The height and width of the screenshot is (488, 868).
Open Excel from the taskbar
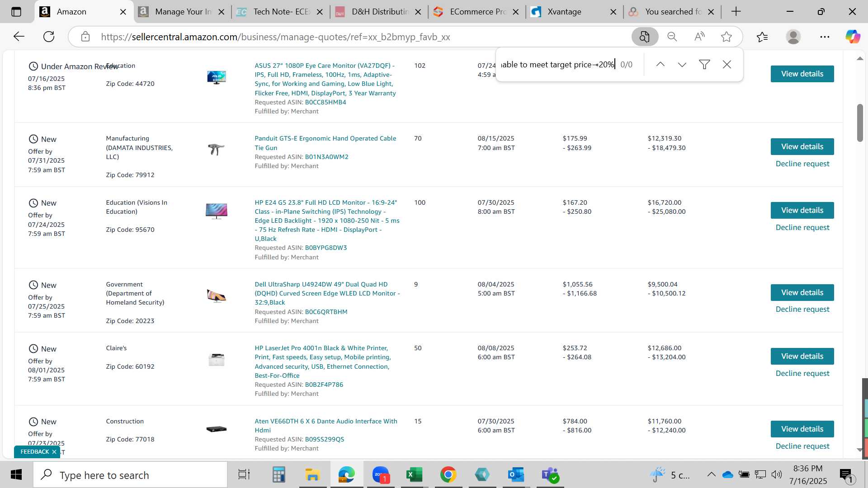414,475
